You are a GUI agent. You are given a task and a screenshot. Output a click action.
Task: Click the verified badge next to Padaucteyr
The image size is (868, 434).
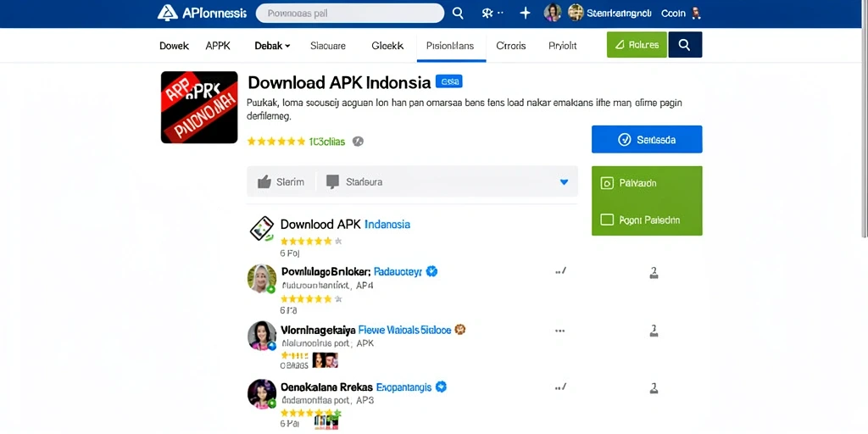tap(431, 271)
